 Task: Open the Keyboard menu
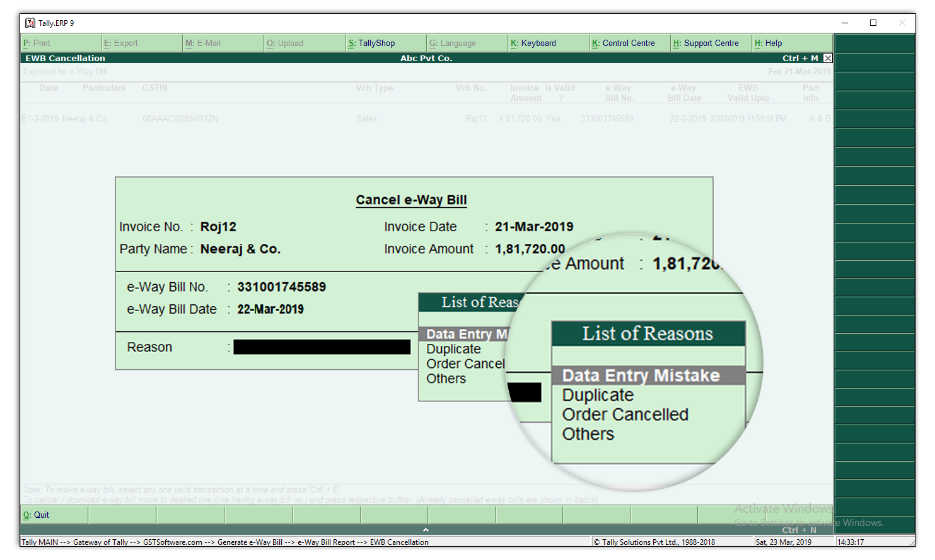coord(549,43)
